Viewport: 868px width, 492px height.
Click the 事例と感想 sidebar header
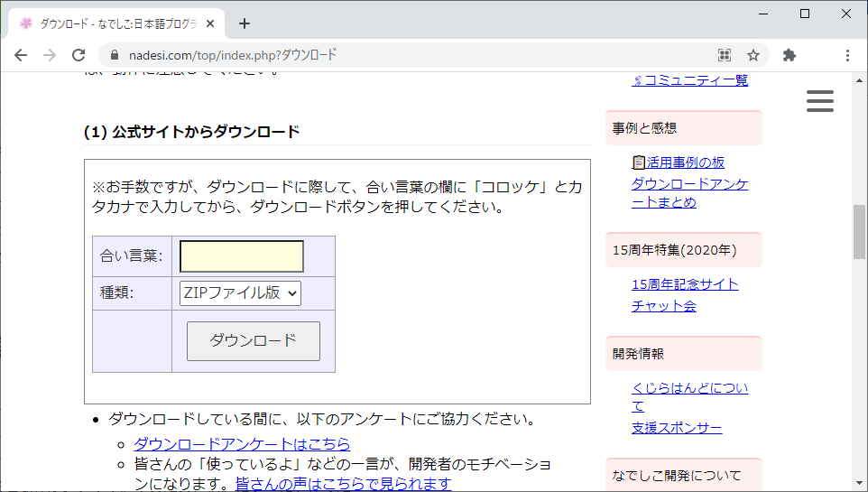point(684,128)
